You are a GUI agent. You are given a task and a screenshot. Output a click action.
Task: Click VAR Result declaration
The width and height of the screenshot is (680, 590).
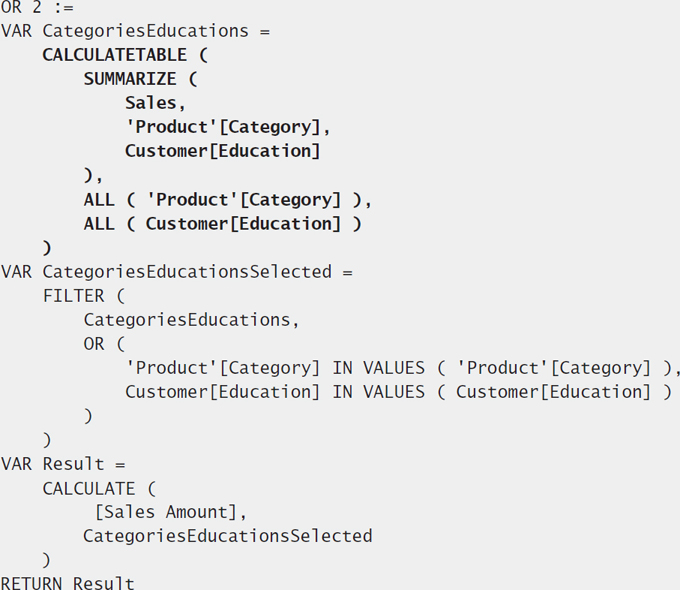pyautogui.click(x=63, y=464)
